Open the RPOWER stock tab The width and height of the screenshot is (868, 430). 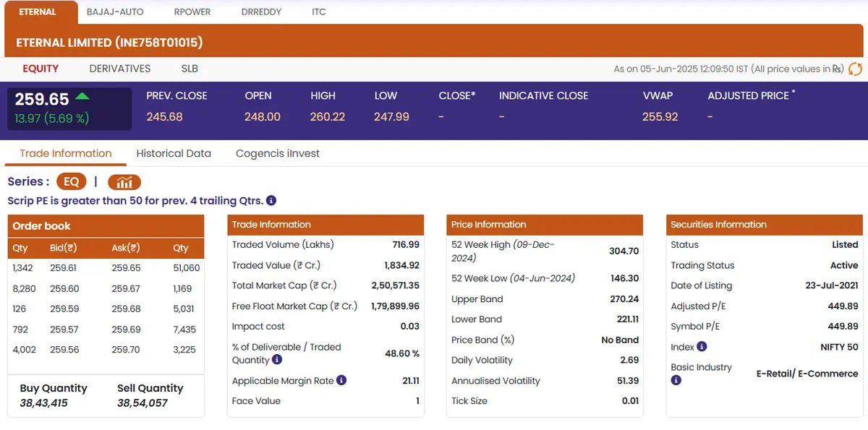[192, 12]
